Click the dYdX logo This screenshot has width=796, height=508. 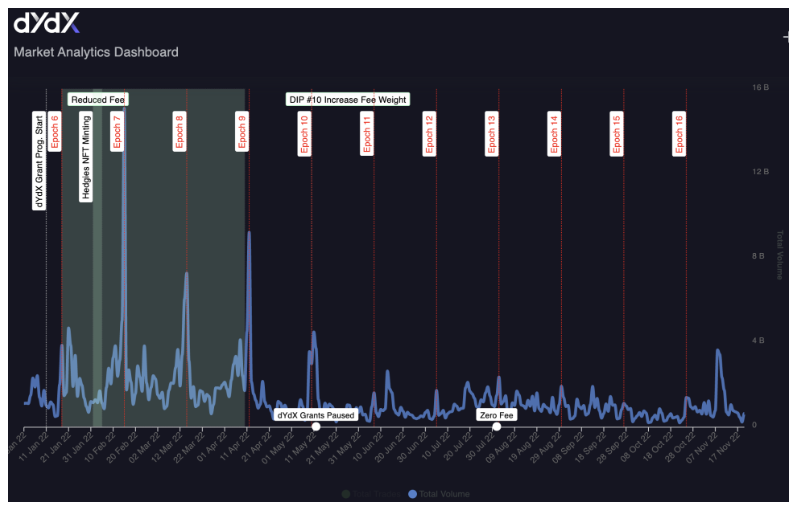click(x=46, y=23)
